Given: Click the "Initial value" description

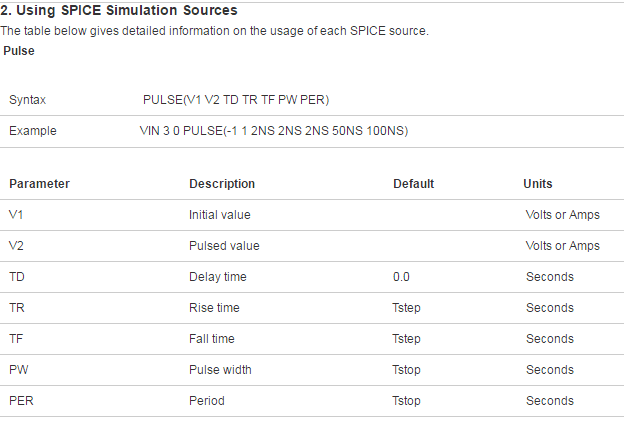Looking at the screenshot, I should (x=220, y=215).
